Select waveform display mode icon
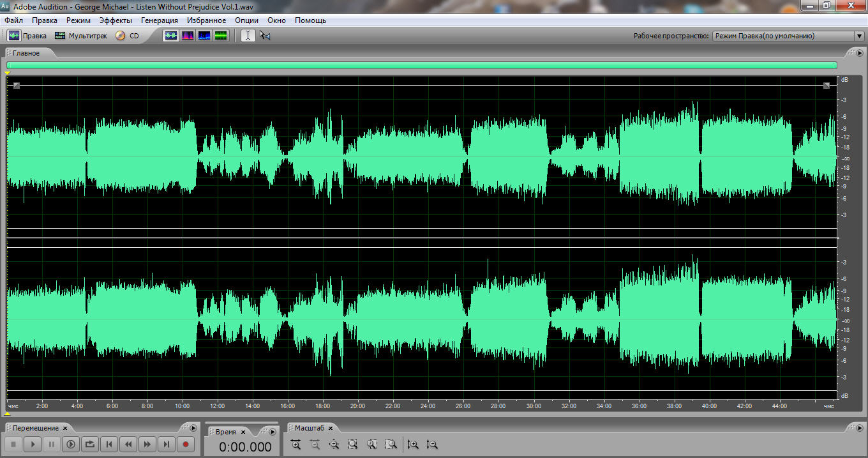The width and height of the screenshot is (868, 458). point(171,36)
